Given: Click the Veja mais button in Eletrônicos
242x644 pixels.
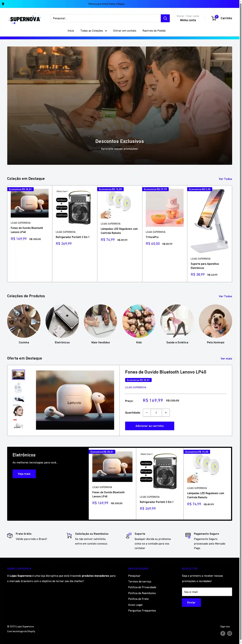Looking at the screenshot, I should (x=24, y=474).
